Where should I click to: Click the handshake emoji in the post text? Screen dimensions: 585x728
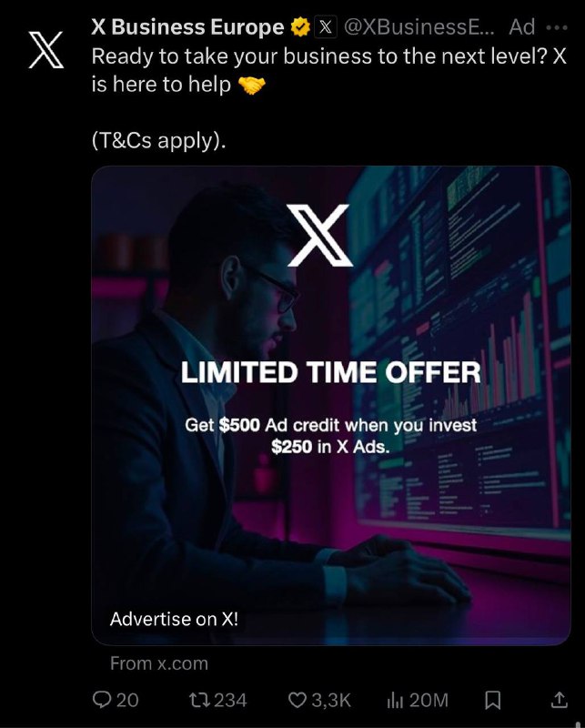pos(252,85)
